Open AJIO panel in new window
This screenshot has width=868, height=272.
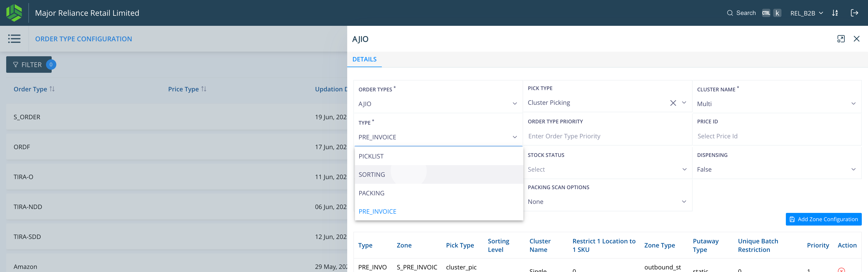(x=841, y=39)
